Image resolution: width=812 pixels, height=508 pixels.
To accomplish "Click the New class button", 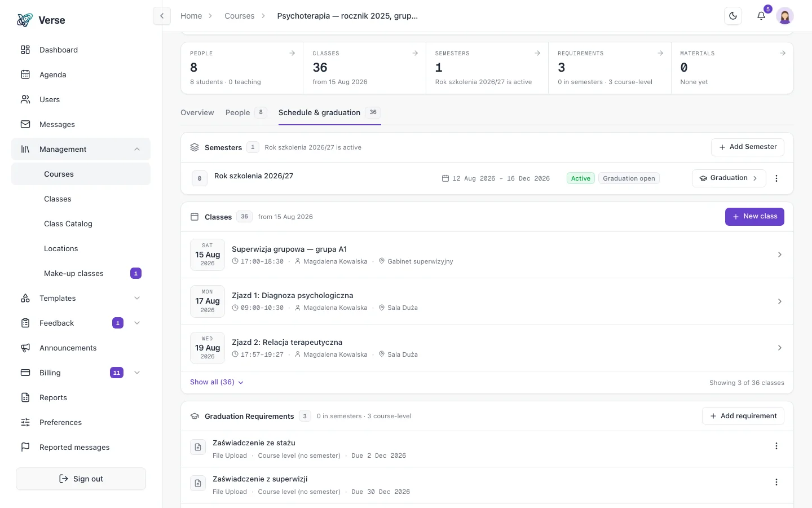I will pos(754,217).
